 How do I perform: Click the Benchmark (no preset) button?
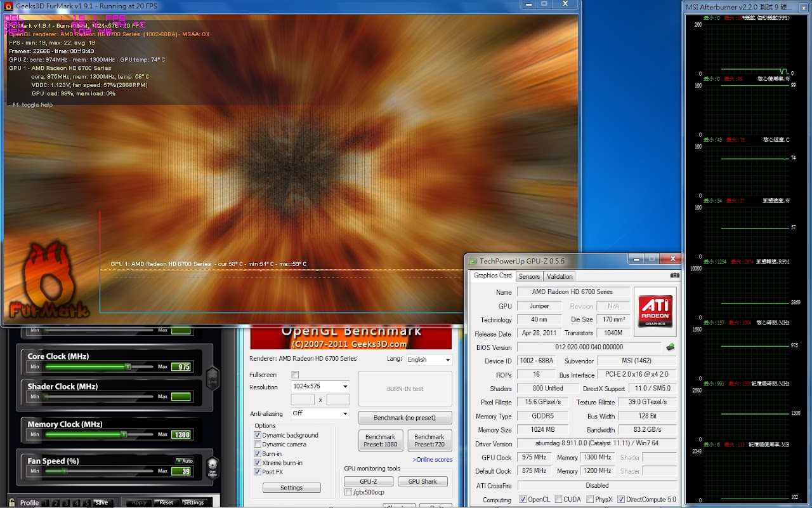click(x=405, y=418)
